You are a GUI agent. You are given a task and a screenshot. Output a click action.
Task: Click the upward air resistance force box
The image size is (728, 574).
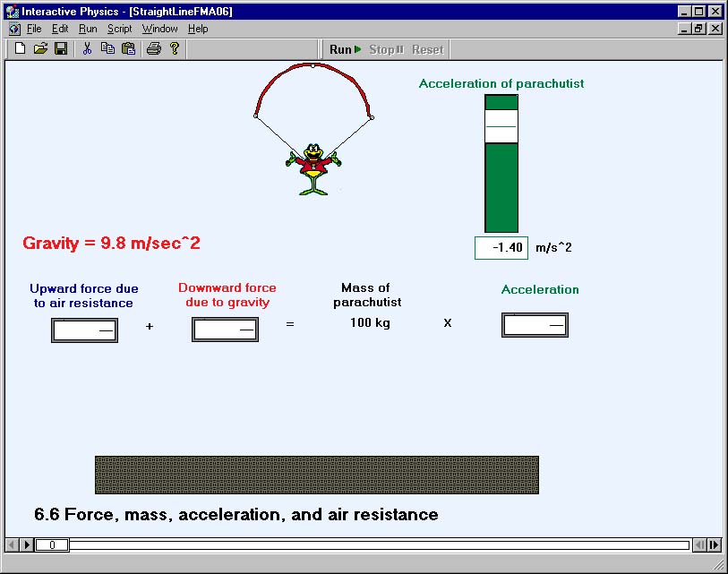point(84,330)
